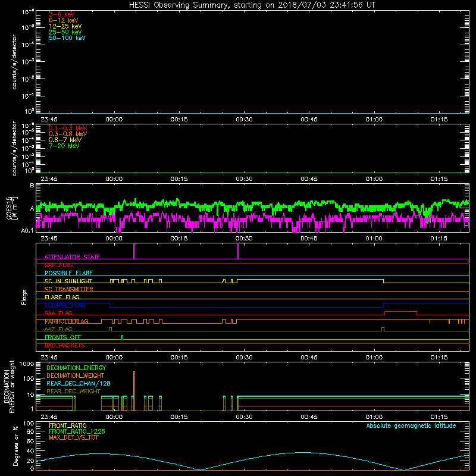Select the SC_TRANSMITTER flag label
The height and width of the screenshot is (476, 476).
point(68,289)
